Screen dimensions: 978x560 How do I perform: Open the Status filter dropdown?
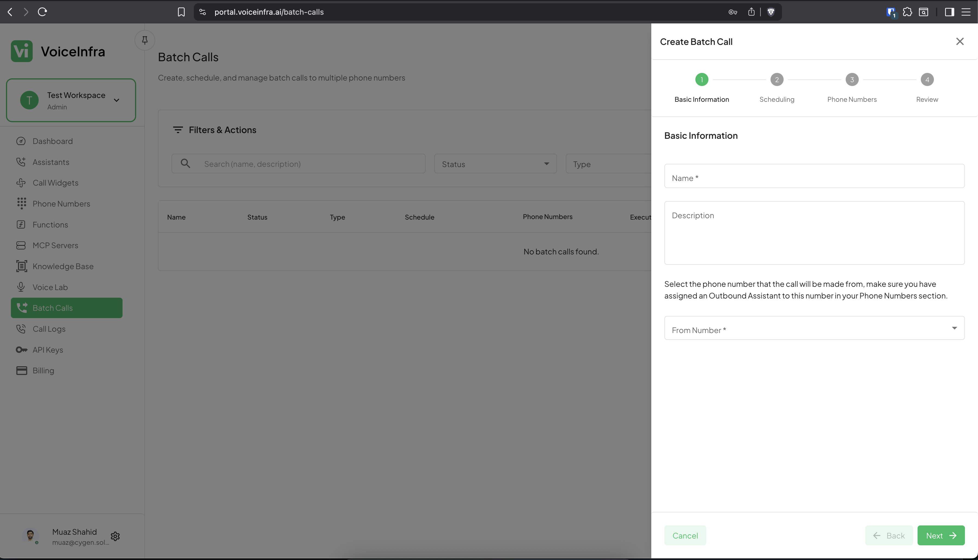495,164
